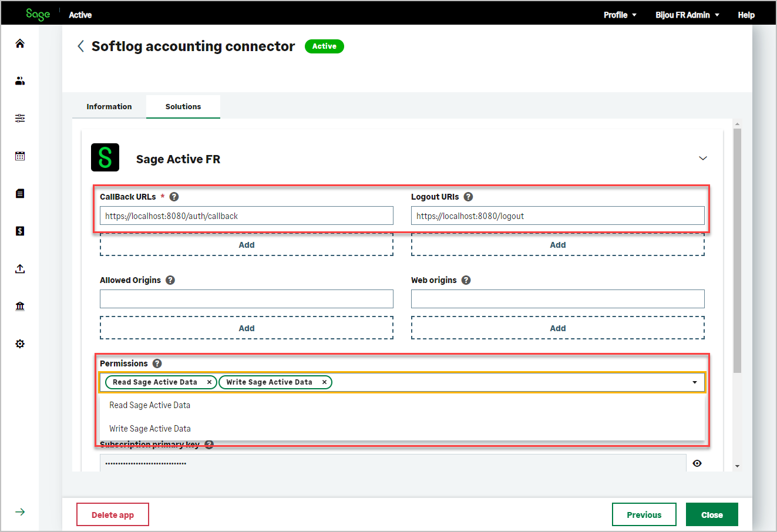Click Add under Logout URIs
Viewport: 777px width, 532px height.
[558, 245]
